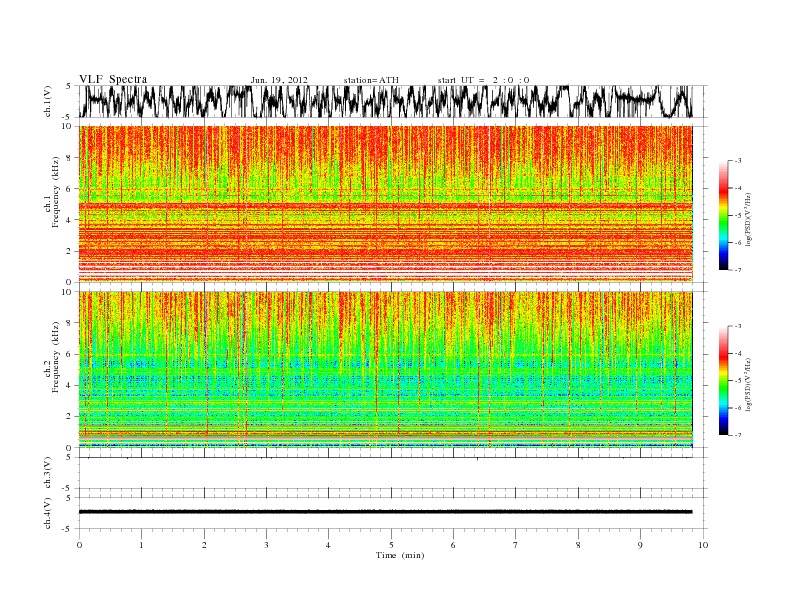Image resolution: width=792 pixels, height=612 pixels.
Task: Click the ch.2 spectrogram color bar
Action: click(723, 380)
